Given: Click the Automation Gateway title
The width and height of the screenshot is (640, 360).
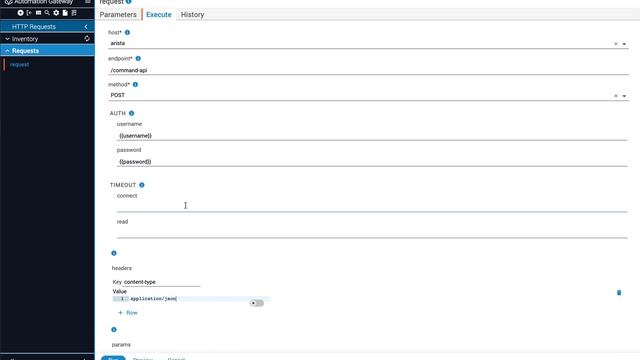Looking at the screenshot, I should tap(44, 2).
